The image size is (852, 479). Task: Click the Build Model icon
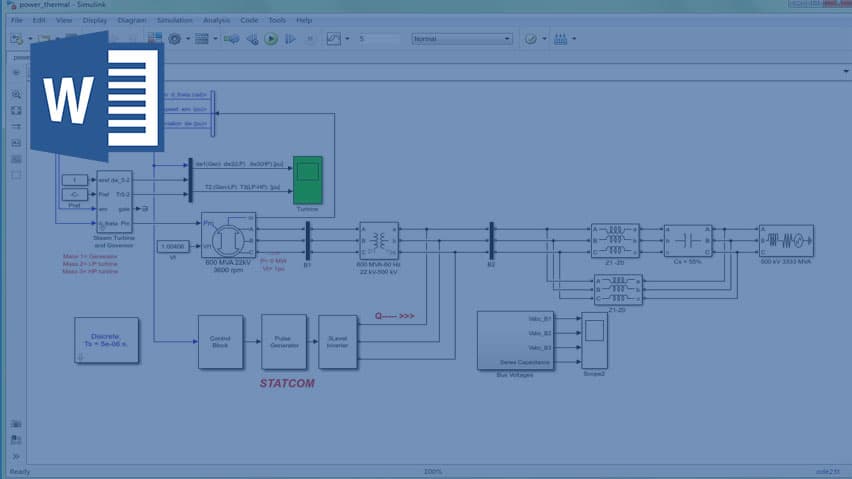561,39
